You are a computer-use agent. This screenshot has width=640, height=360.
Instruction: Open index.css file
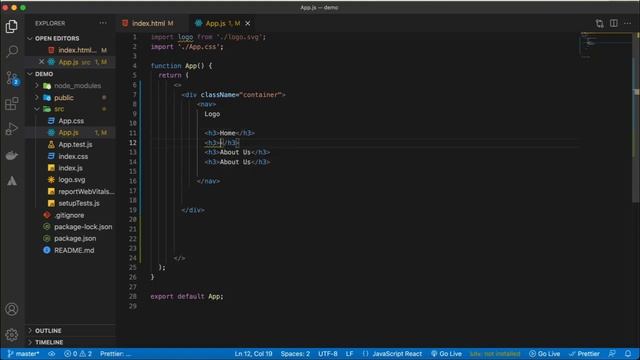pyautogui.click(x=73, y=156)
